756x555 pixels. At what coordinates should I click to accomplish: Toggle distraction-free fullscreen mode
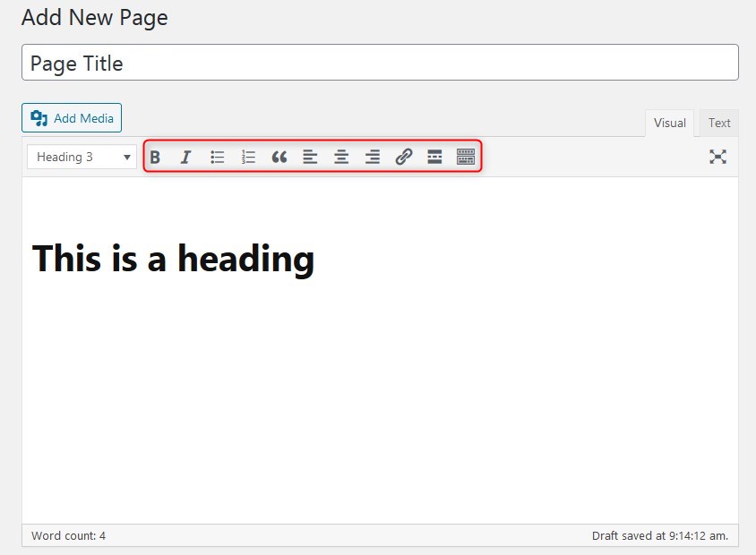(718, 157)
